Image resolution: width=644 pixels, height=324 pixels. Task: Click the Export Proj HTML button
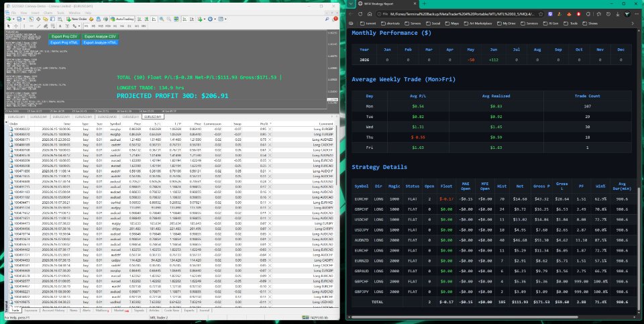(x=64, y=42)
